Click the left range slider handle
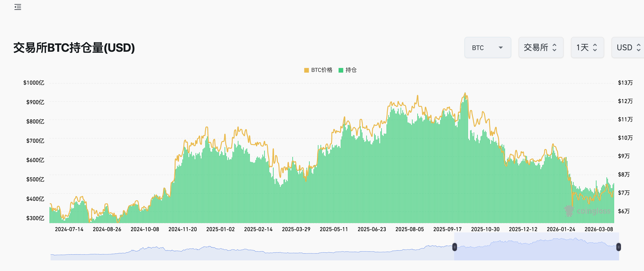 click(x=455, y=247)
